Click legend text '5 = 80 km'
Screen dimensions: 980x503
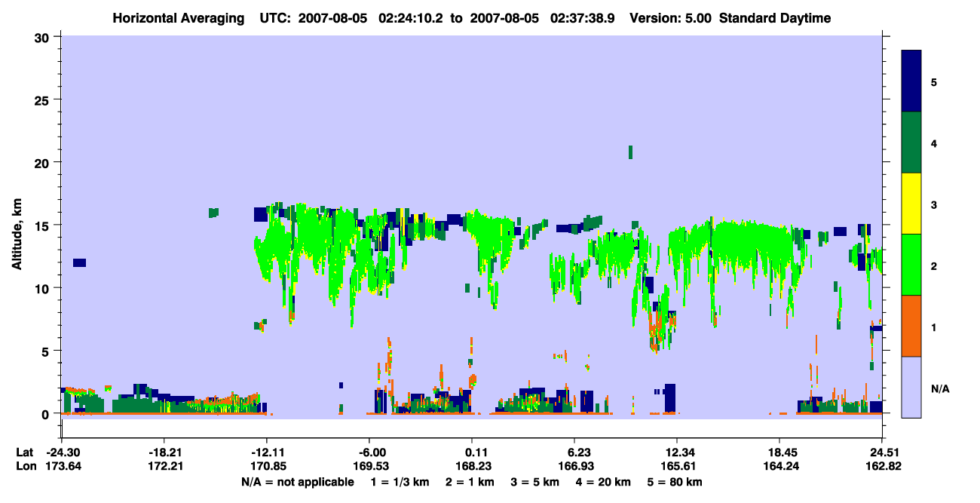point(676,482)
